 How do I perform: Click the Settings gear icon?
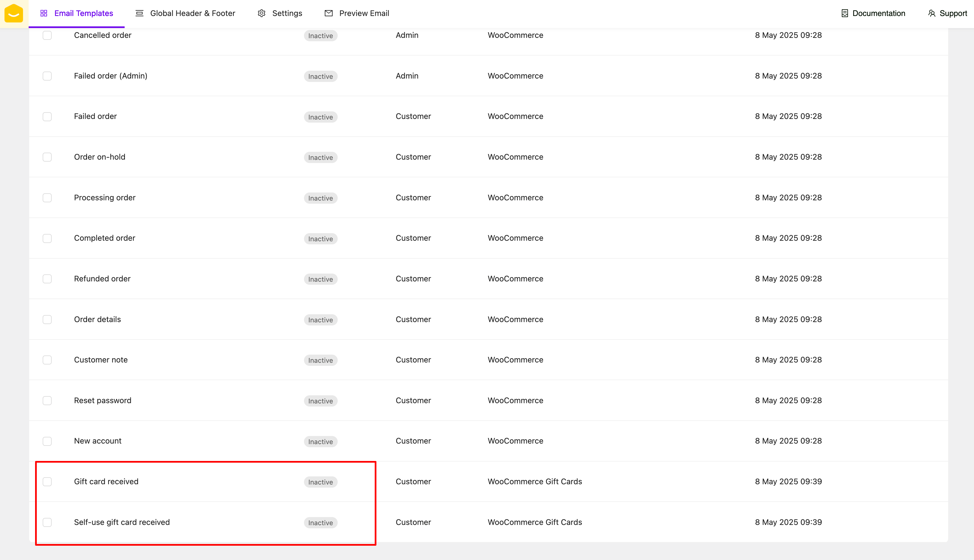(x=262, y=13)
